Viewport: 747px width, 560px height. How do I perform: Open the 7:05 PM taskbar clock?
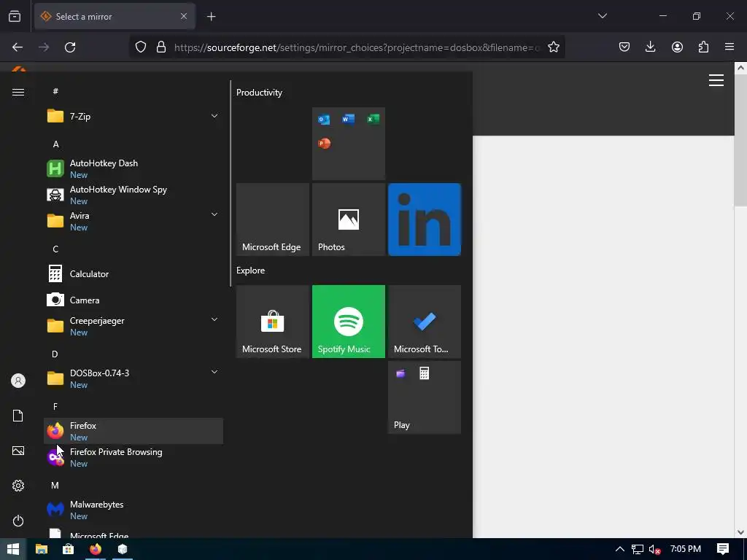pos(686,549)
